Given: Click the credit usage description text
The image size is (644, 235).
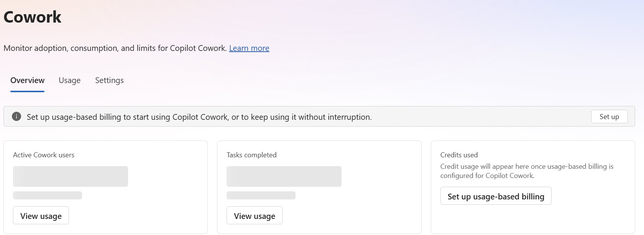Looking at the screenshot, I should tap(527, 171).
